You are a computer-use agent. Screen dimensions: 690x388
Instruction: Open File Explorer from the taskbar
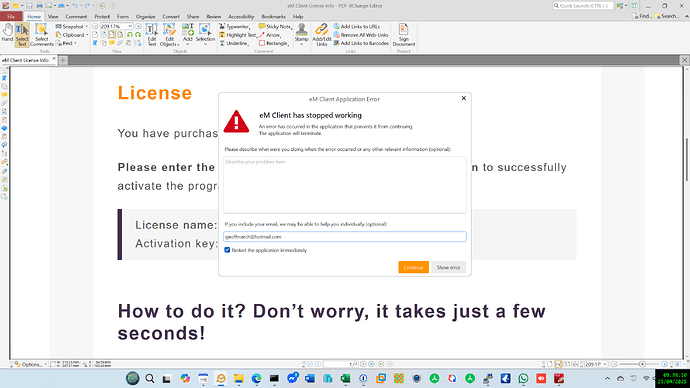239,378
